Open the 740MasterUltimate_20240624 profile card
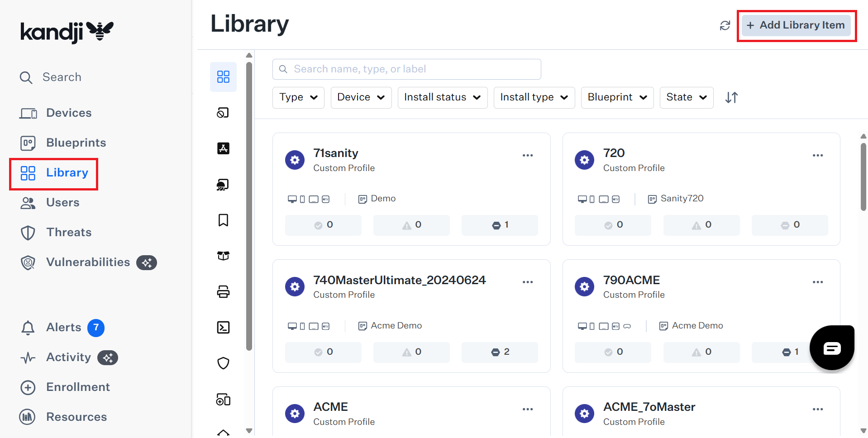This screenshot has height=438, width=868. (399, 281)
